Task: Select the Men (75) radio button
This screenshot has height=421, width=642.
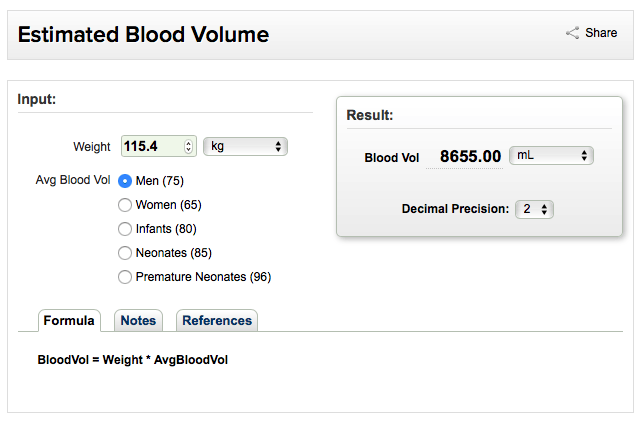Action: [x=125, y=181]
